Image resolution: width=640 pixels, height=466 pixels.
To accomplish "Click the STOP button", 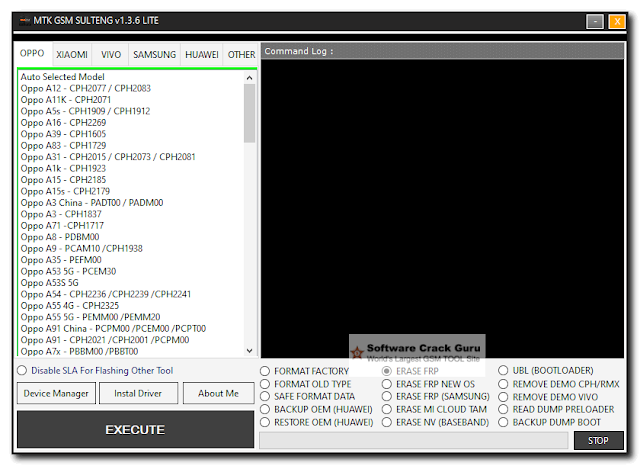I will click(x=598, y=441).
